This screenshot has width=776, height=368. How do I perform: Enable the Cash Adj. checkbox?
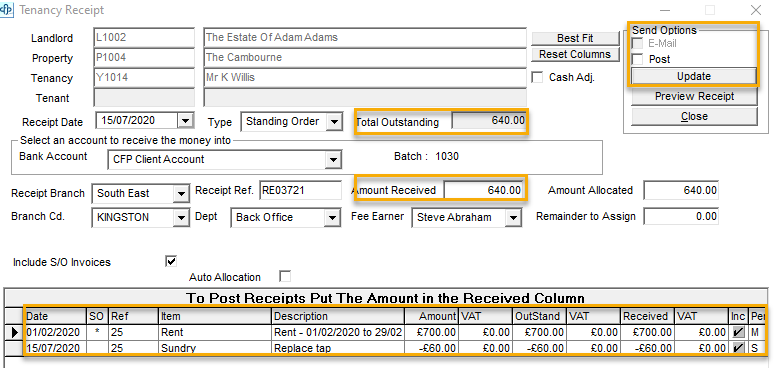click(x=537, y=78)
